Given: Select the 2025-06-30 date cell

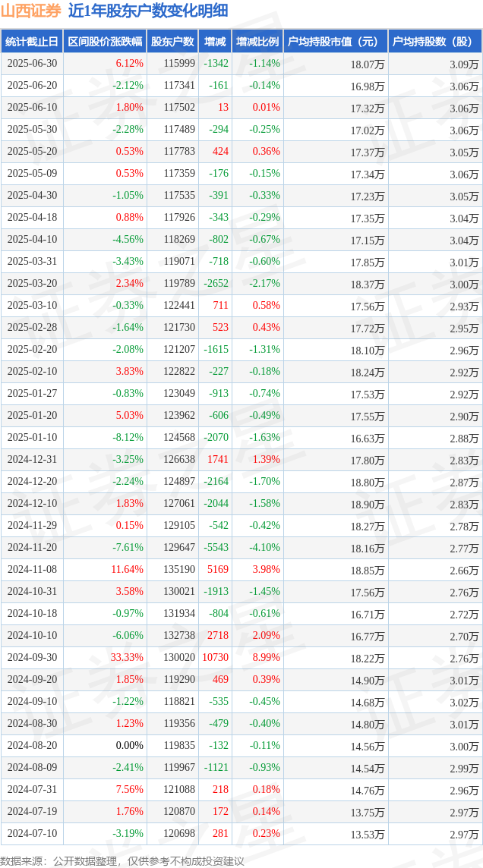Looking at the screenshot, I should click(x=32, y=64).
